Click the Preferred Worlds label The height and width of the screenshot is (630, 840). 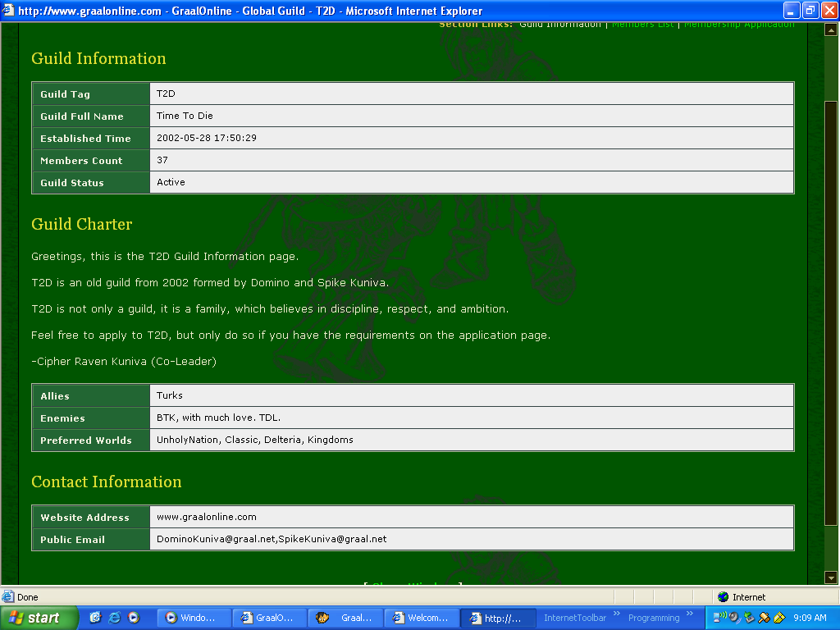pos(91,441)
